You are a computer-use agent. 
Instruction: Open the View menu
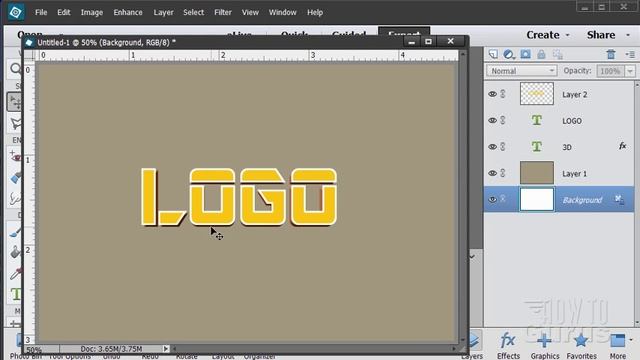250,12
